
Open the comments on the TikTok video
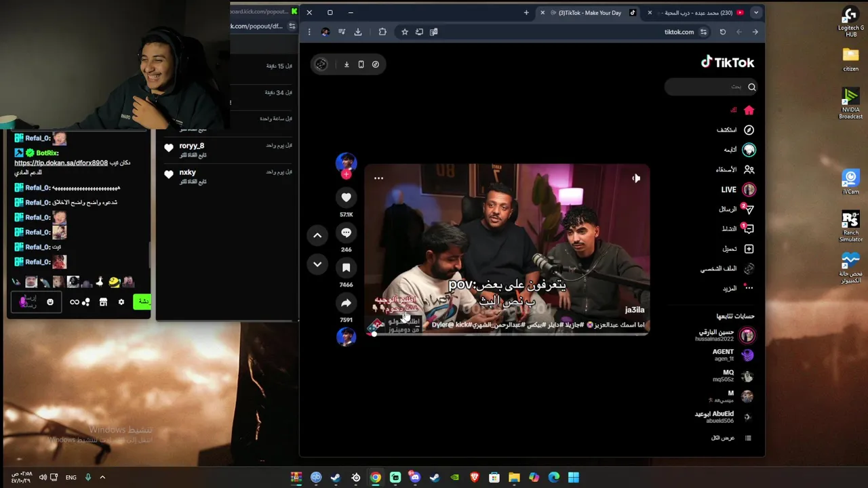pos(346,232)
